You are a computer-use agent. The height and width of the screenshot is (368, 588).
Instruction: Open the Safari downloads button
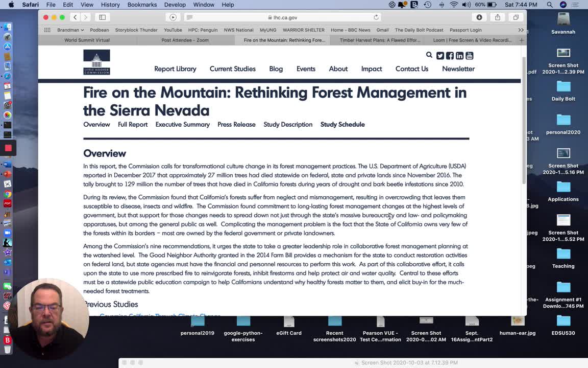pos(479,17)
